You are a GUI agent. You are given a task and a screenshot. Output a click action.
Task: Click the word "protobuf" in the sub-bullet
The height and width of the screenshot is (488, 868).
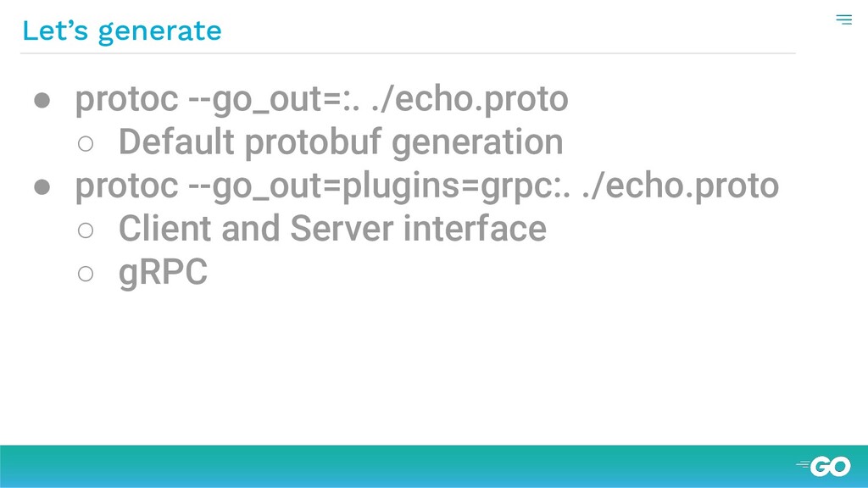click(x=314, y=142)
